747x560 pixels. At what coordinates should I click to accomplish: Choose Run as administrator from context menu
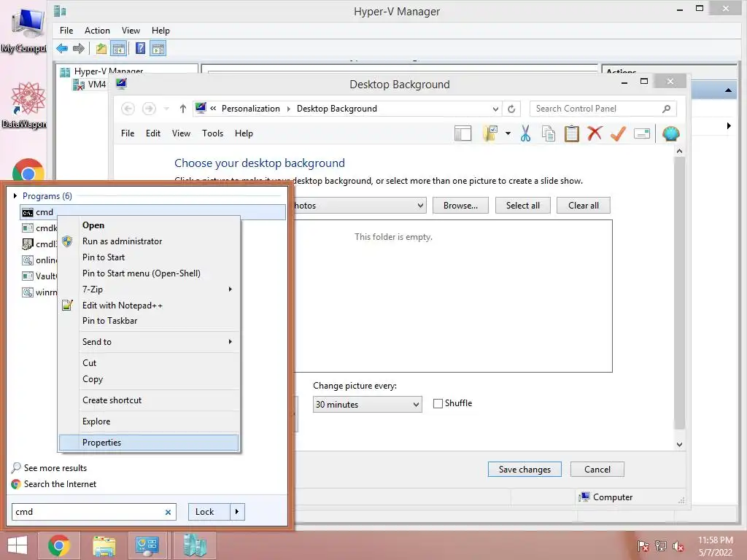click(149, 241)
